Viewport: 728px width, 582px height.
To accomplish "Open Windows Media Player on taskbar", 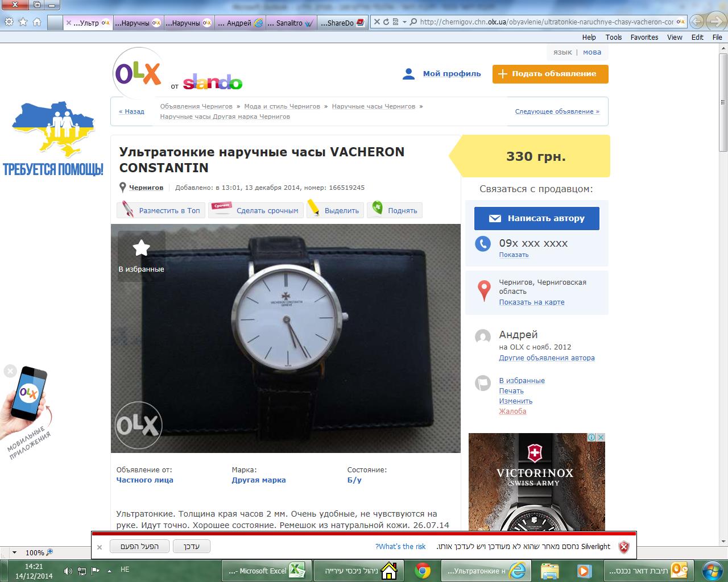I will pyautogui.click(x=584, y=571).
